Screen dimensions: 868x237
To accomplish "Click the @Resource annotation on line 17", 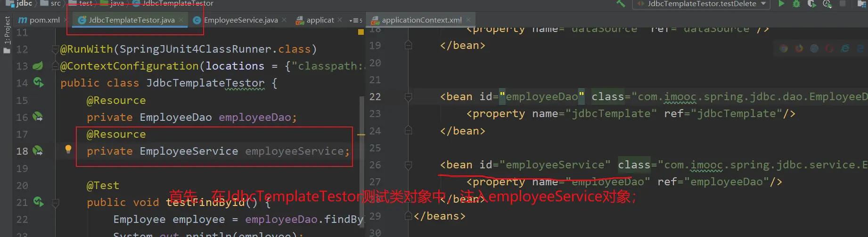I will 116,134.
